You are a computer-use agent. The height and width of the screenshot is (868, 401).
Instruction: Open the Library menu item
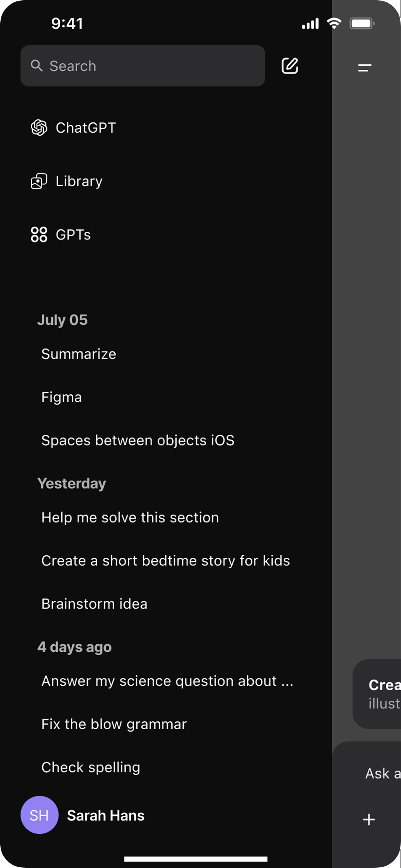click(x=79, y=181)
